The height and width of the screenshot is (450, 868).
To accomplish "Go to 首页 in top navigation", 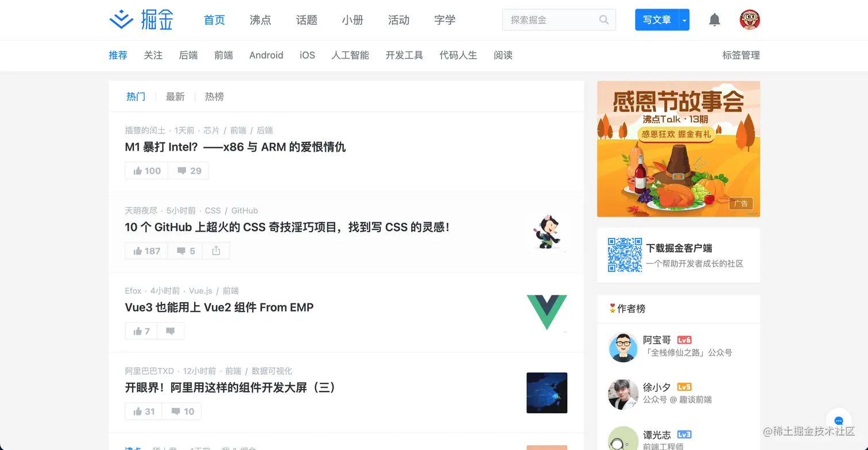I will tap(214, 20).
